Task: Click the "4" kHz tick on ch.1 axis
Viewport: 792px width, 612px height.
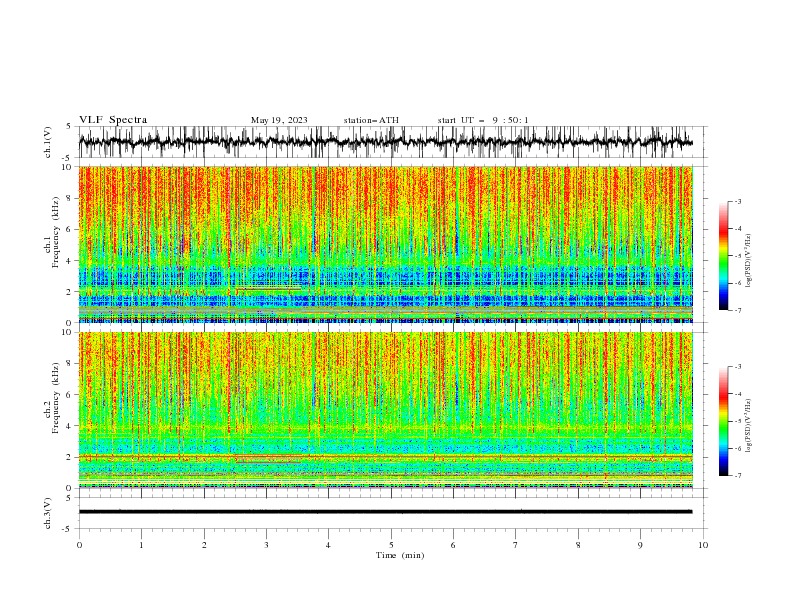Action: click(x=70, y=261)
